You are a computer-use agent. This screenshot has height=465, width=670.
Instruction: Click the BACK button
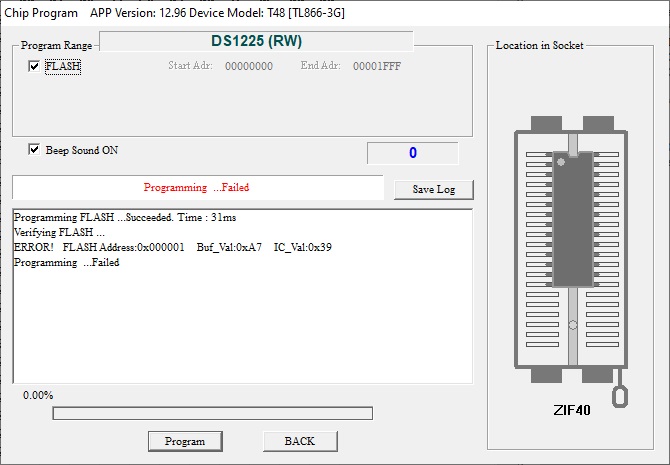coord(300,441)
